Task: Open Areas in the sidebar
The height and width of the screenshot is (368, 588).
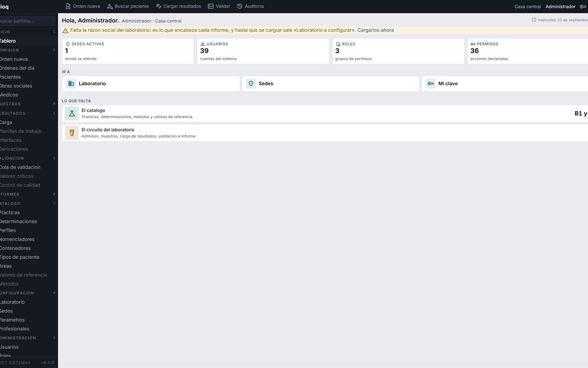Action: point(28,266)
